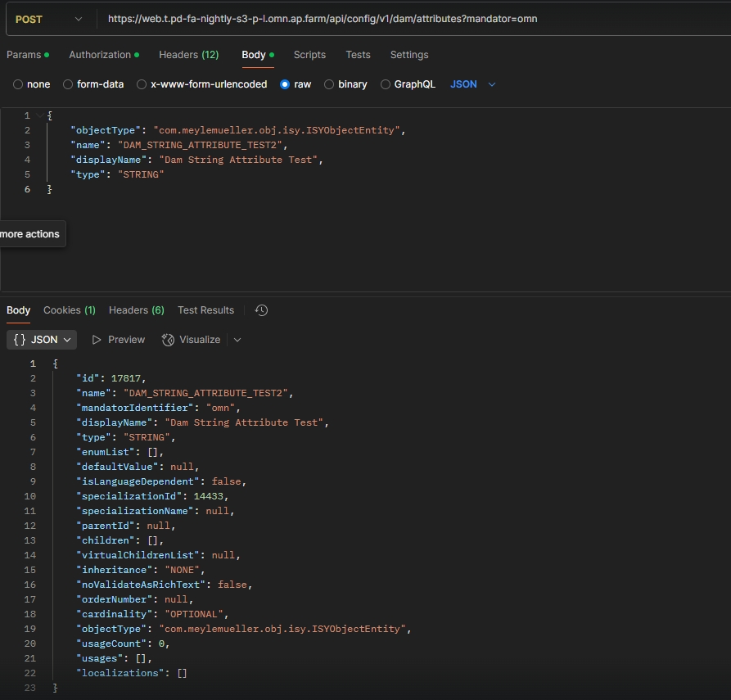Switch to the Params tab
The height and width of the screenshot is (700, 731).
tap(24, 55)
